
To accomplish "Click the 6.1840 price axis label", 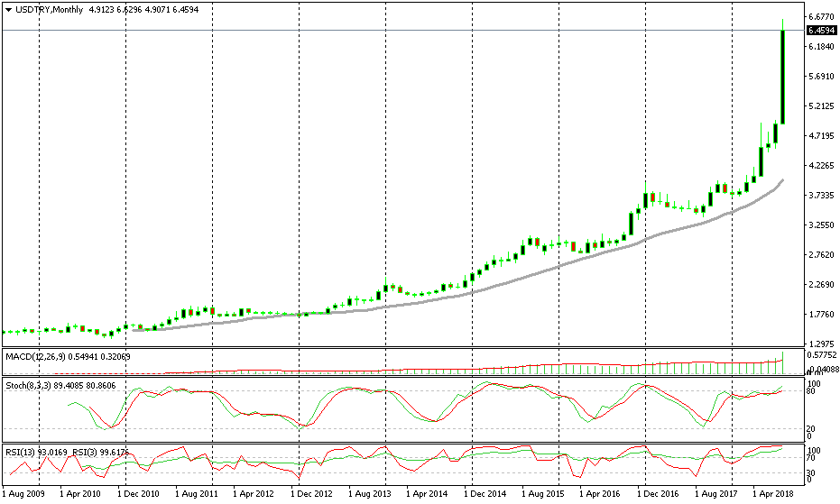I will 822,47.
